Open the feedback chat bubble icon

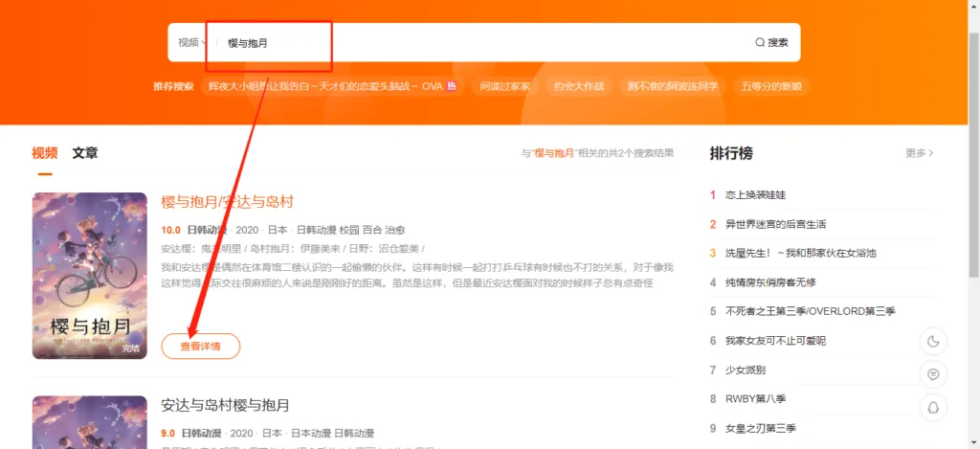(x=933, y=374)
